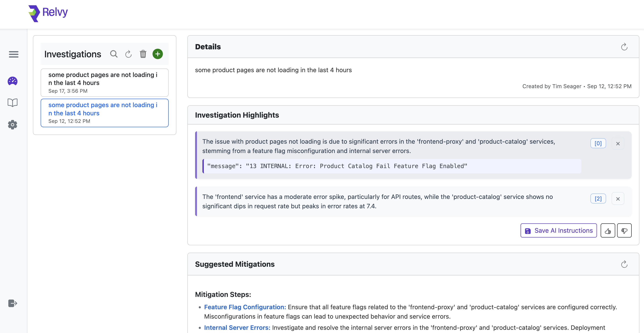
Task: Refresh the Suggested Mitigations panel
Action: [624, 264]
